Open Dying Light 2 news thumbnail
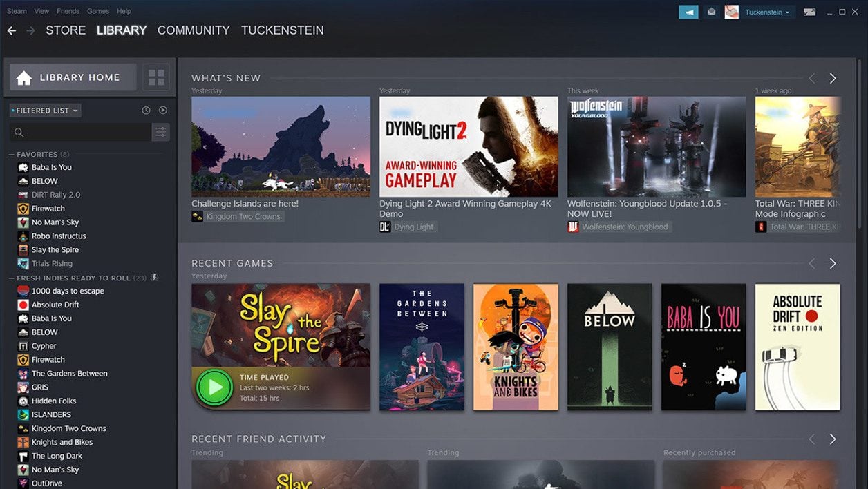The width and height of the screenshot is (868, 489). click(469, 146)
